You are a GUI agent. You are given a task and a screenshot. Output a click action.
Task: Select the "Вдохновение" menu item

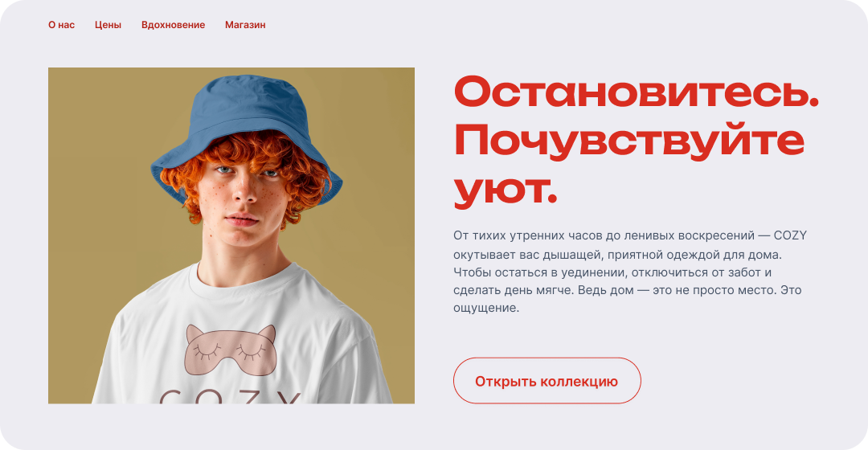coord(174,25)
